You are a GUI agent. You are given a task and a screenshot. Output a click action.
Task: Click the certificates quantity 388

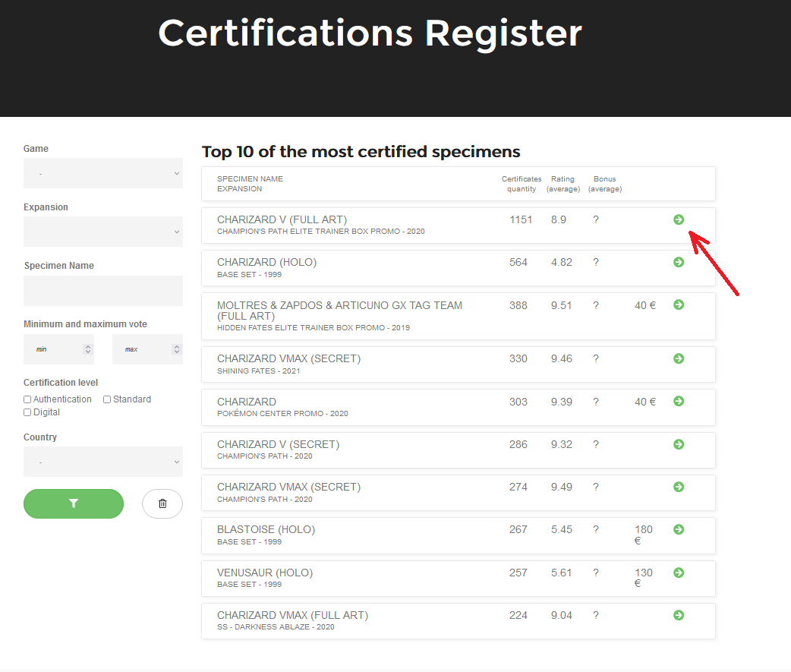[518, 305]
